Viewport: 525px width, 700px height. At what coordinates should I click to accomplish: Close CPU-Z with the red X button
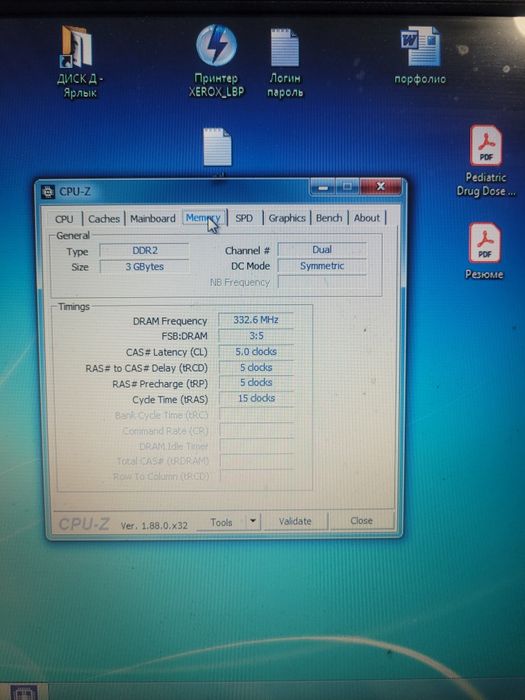[380, 187]
